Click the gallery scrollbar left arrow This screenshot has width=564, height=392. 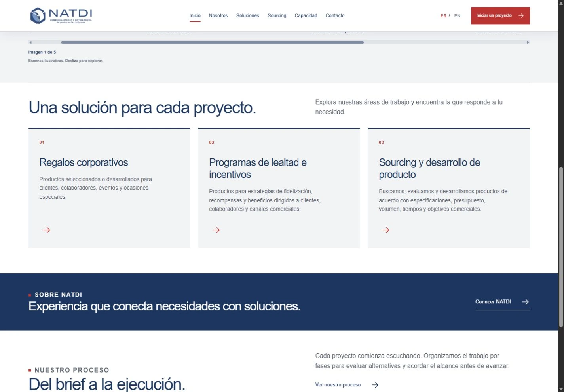coord(30,42)
